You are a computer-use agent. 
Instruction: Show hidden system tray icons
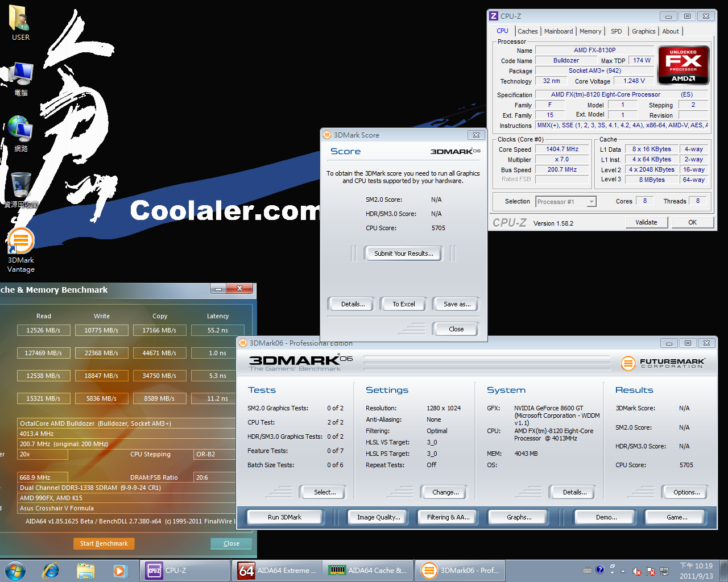click(x=623, y=571)
